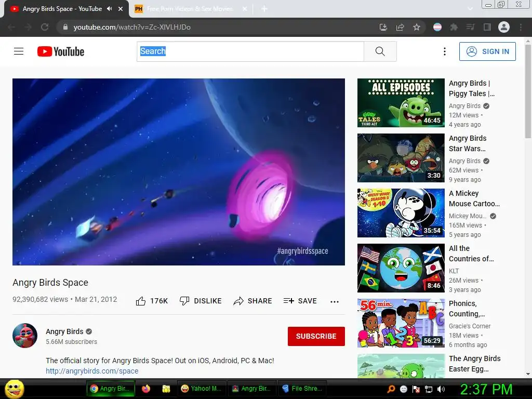Click the browser back arrow
The height and width of the screenshot is (399, 532).
pyautogui.click(x=11, y=27)
